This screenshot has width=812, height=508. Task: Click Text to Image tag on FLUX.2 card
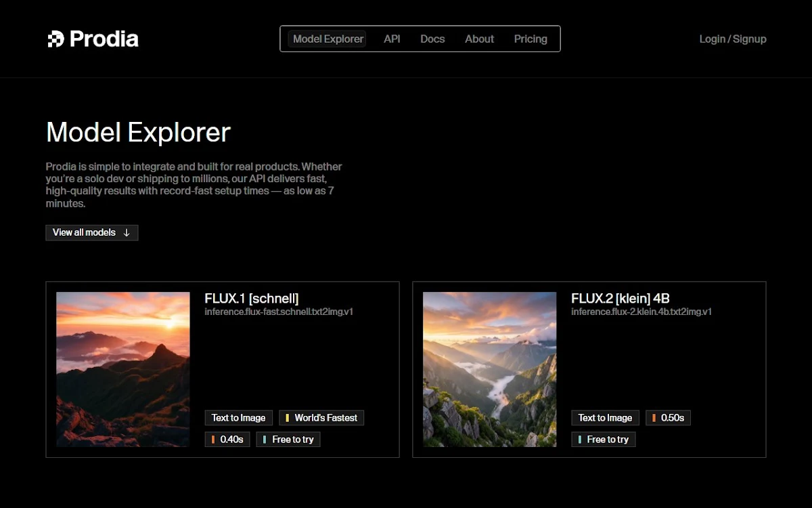click(x=606, y=418)
